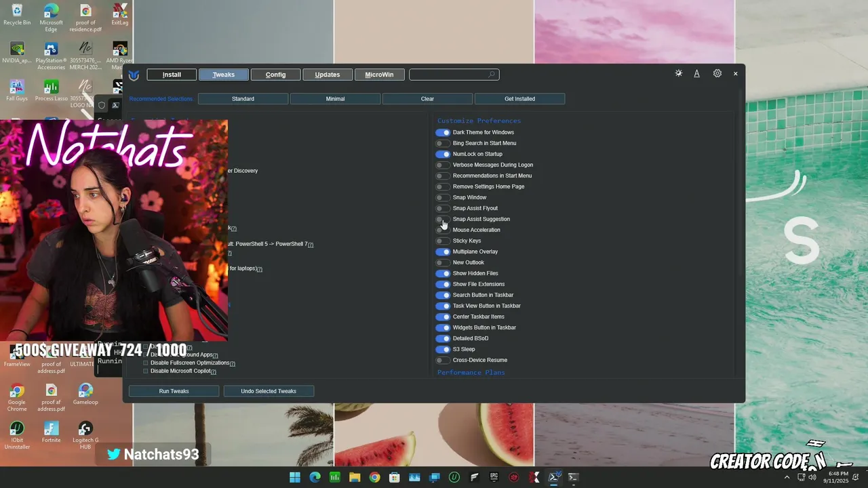Click the Customize Preferences heading

[479, 121]
